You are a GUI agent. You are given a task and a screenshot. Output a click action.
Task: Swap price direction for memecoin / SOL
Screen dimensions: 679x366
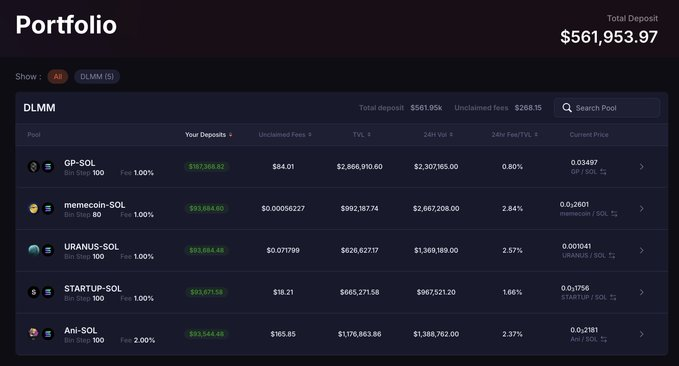[614, 214]
